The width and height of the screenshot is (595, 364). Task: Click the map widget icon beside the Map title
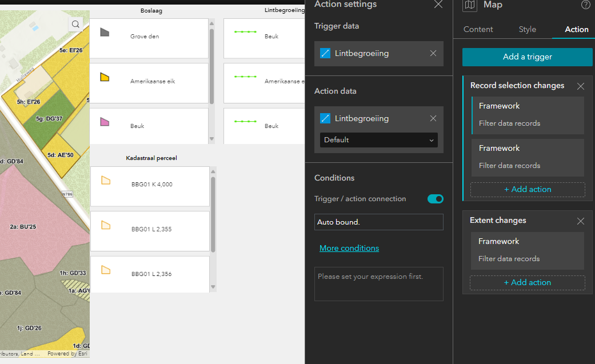pyautogui.click(x=470, y=5)
